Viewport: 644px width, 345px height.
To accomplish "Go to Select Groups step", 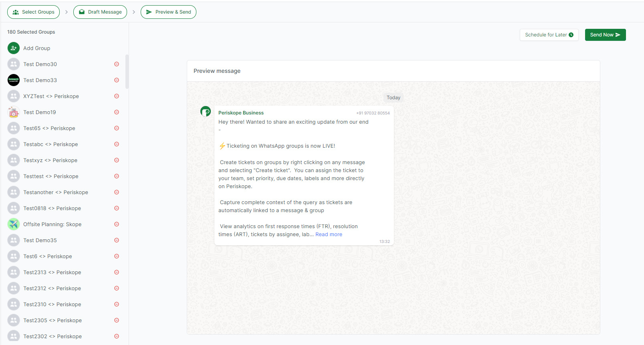I will click(x=33, y=12).
